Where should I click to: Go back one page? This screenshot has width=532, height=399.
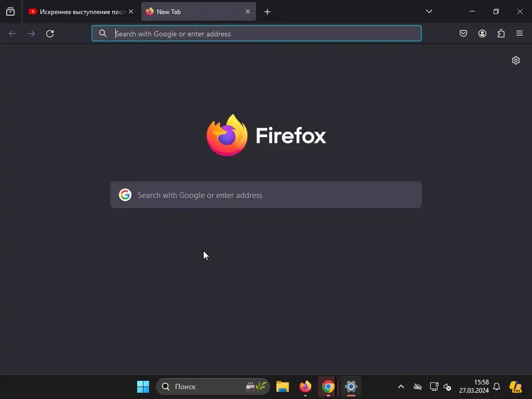click(x=12, y=34)
